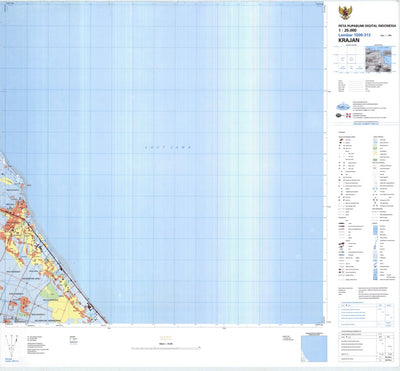
Task: Click the administrative table beside legend bottom
Action: point(365,315)
